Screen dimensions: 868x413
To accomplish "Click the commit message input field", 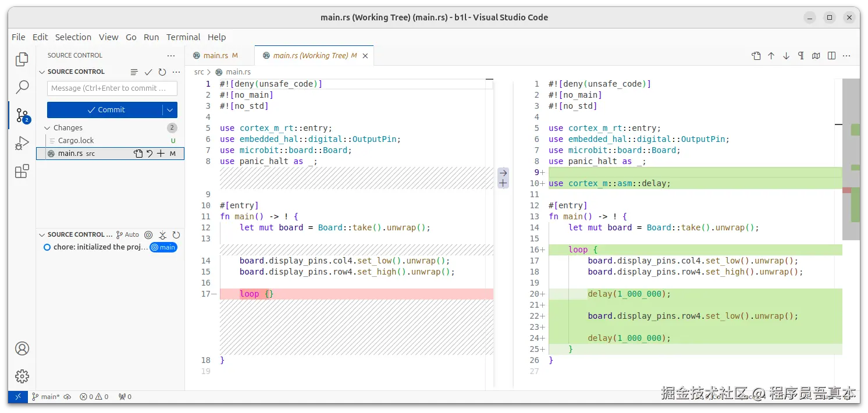I will click(x=112, y=88).
